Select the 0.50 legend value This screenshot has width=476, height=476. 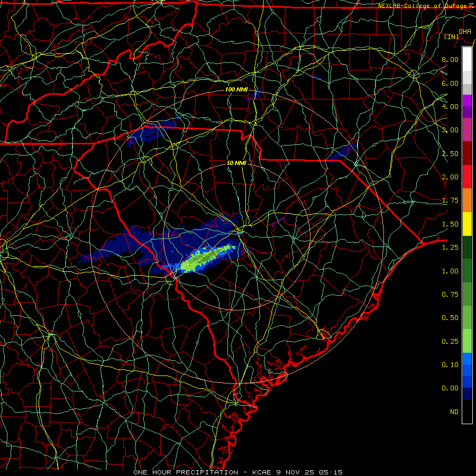pyautogui.click(x=450, y=318)
